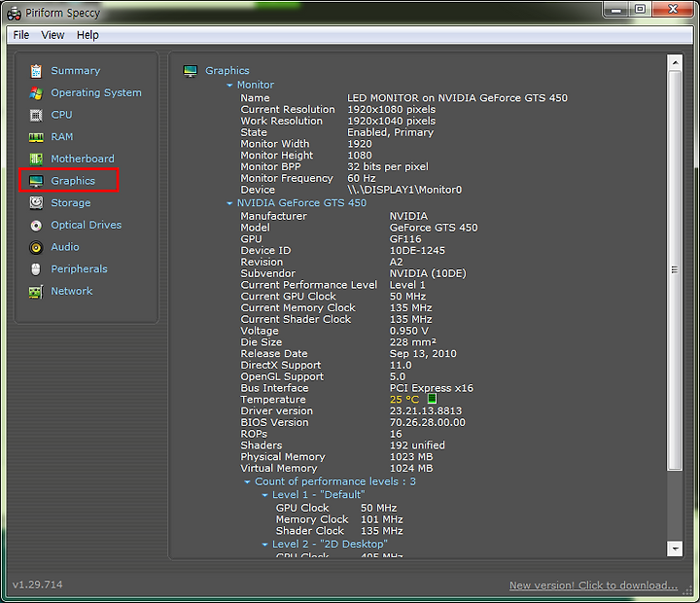This screenshot has height=603, width=700.
Task: Go to the CPU section
Action: pyautogui.click(x=61, y=115)
